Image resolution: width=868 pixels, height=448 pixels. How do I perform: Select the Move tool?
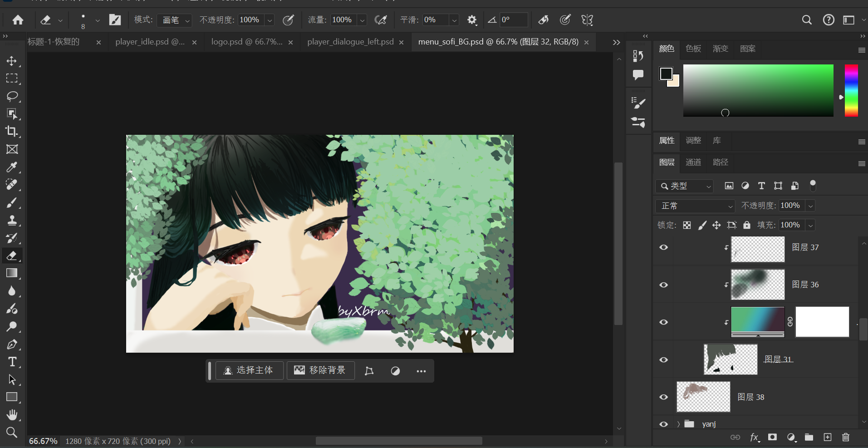[x=12, y=61]
